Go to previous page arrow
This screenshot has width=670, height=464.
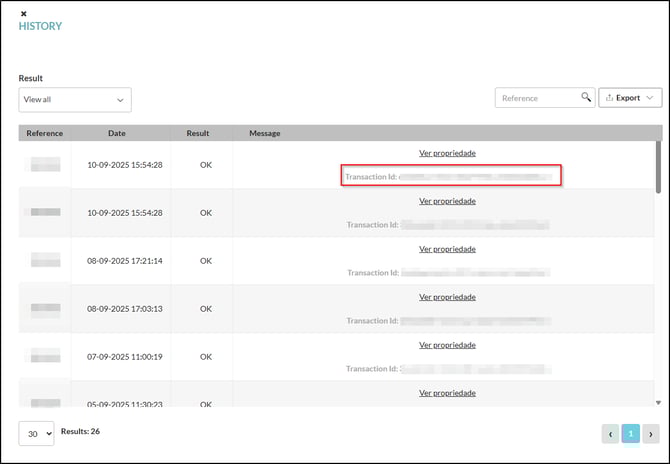pyautogui.click(x=610, y=433)
